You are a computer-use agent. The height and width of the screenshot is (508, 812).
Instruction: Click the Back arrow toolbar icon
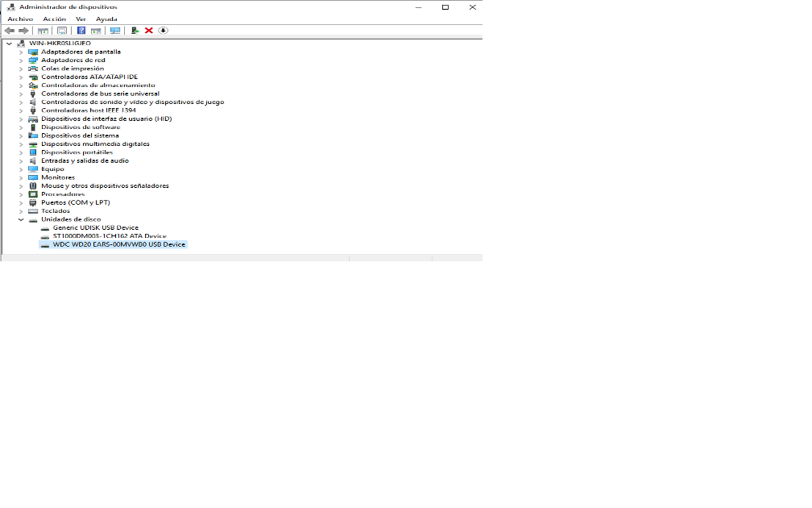10,31
